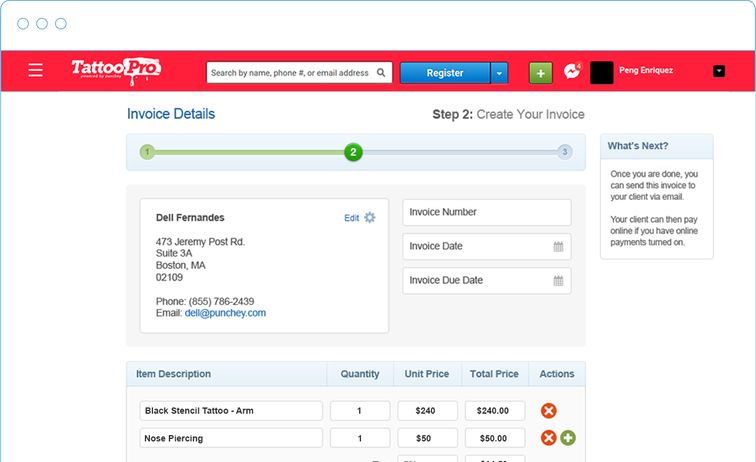756x462 pixels.
Task: Jump to step 3 in progress bar
Action: [x=565, y=152]
